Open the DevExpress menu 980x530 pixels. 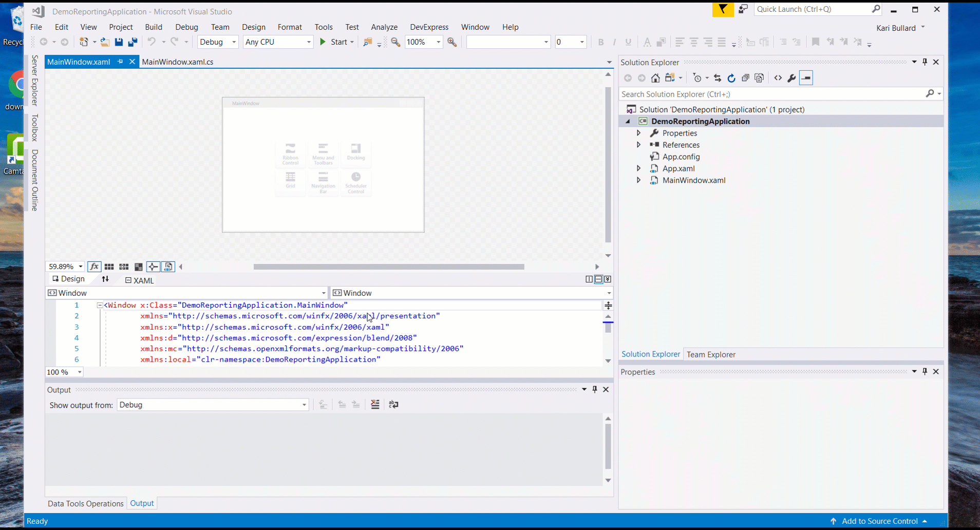429,27
